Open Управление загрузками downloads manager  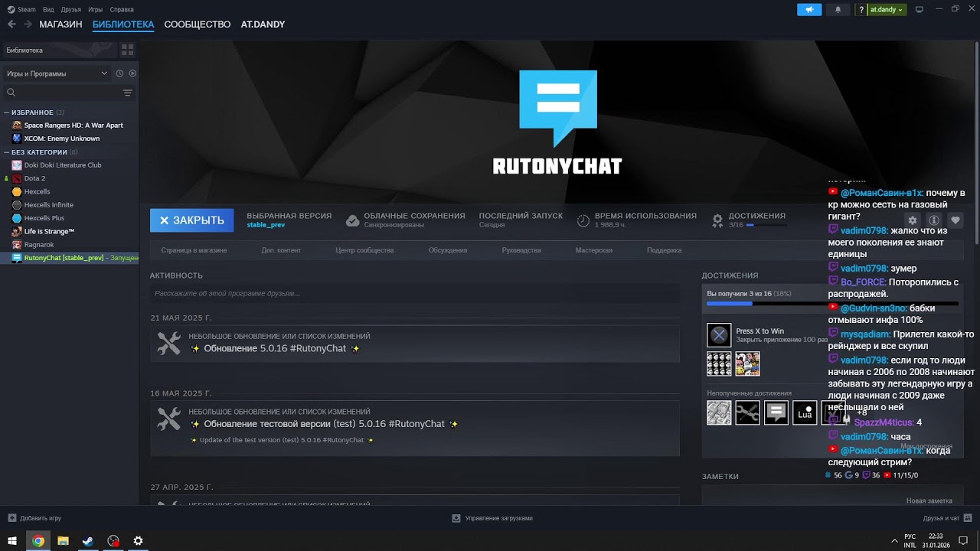(x=492, y=518)
